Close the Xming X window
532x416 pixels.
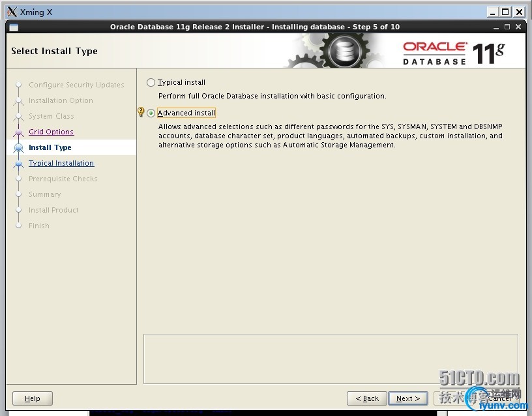519,12
